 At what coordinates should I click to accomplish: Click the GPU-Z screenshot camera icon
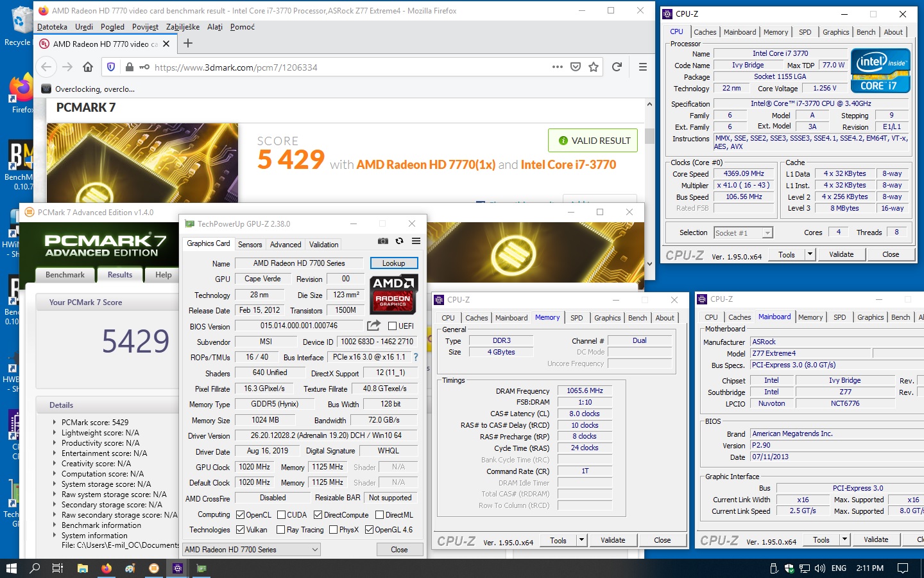382,241
